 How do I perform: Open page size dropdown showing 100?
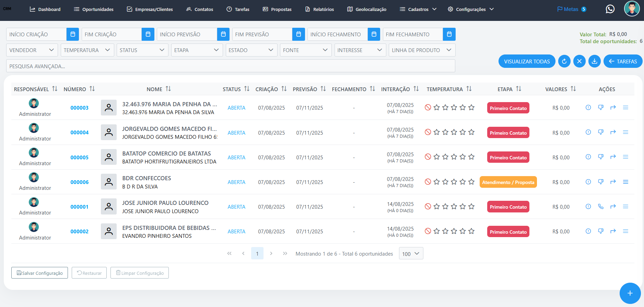[411, 254]
